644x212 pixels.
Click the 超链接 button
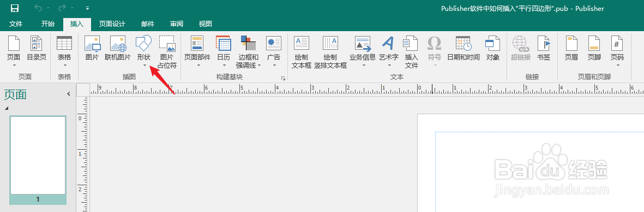pyautogui.click(x=521, y=49)
